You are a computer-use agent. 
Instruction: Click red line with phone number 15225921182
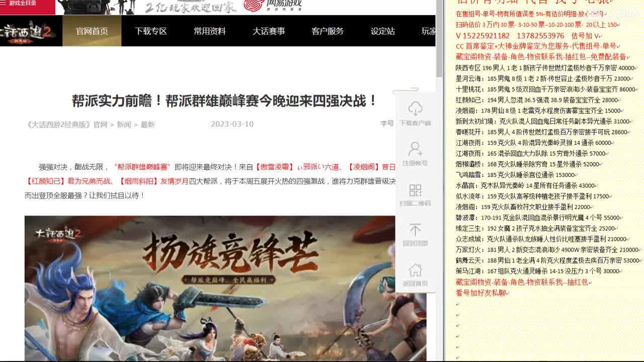527,36
